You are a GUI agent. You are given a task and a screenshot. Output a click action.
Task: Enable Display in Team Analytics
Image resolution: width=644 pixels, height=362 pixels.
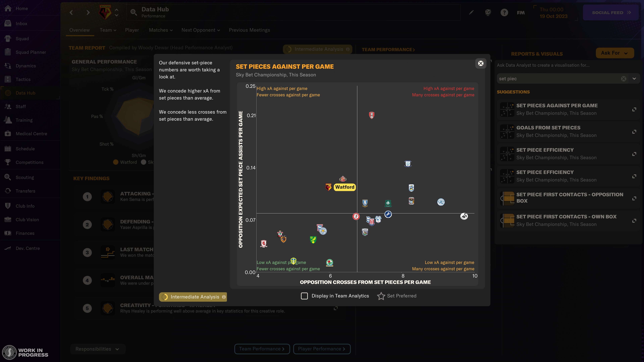(304, 296)
